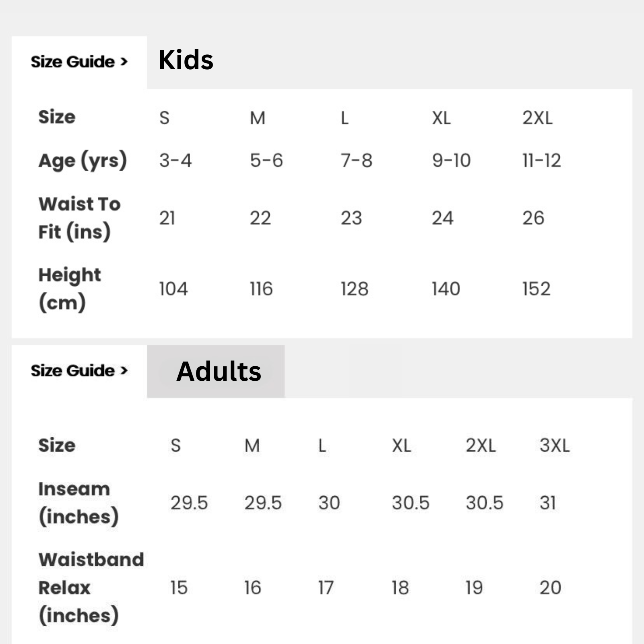This screenshot has width=644, height=644.
Task: Click the 11-12 age value
Action: [541, 161]
